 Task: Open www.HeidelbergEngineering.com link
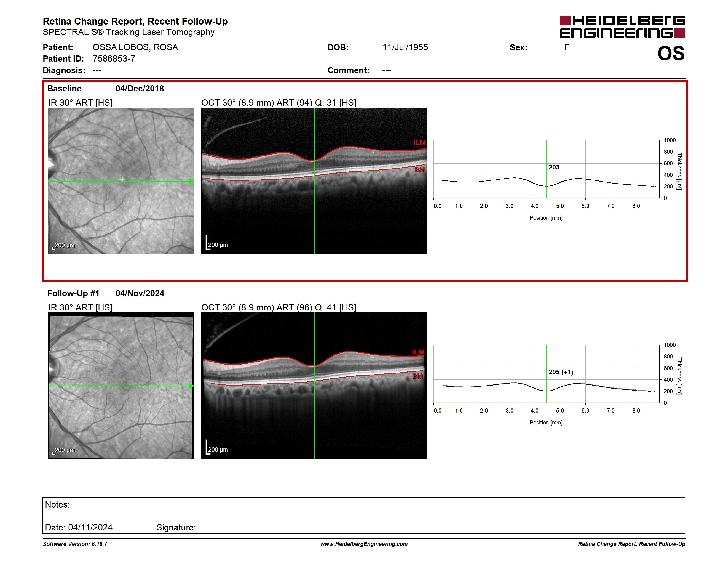[364, 544]
